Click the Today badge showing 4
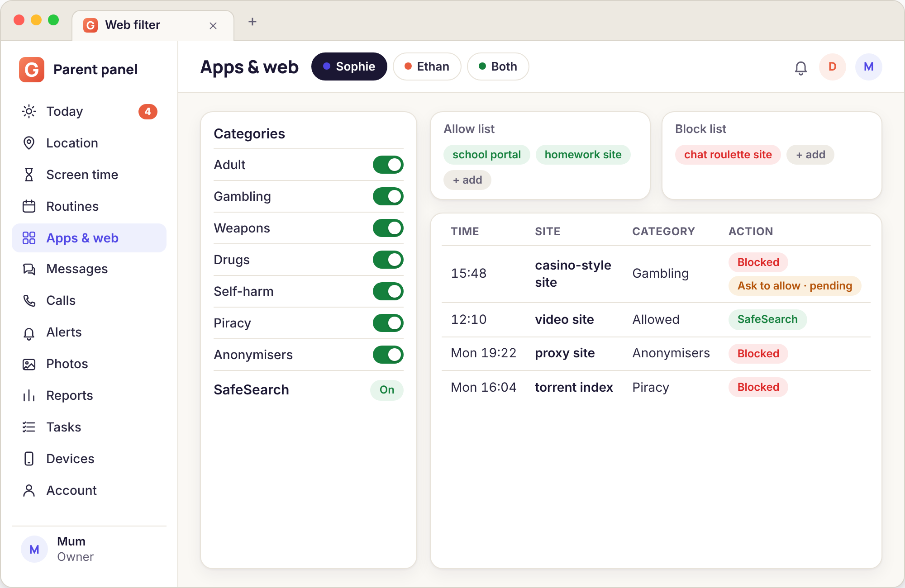This screenshot has height=588, width=905. pos(148,112)
